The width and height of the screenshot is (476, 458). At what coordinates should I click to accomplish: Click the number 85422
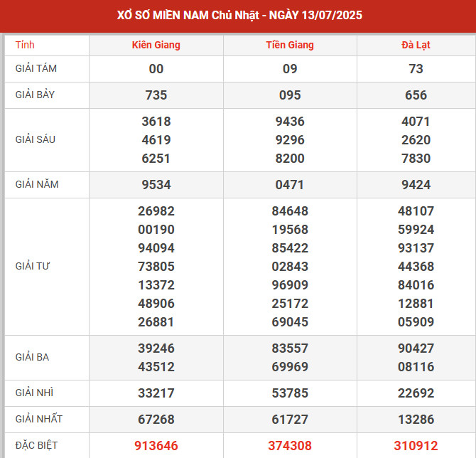[290, 248]
